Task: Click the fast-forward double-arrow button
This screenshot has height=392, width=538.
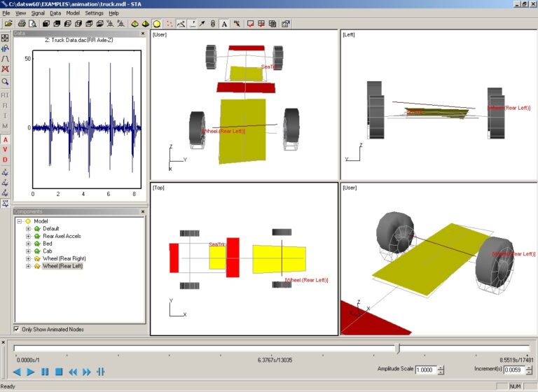Action: 86,372
